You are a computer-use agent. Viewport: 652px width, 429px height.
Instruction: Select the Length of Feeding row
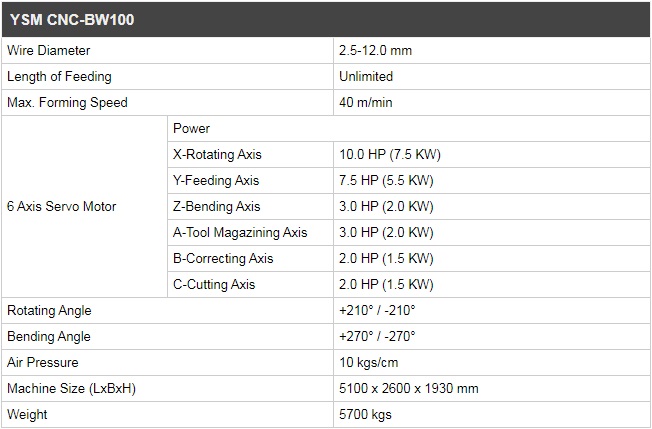(x=326, y=76)
